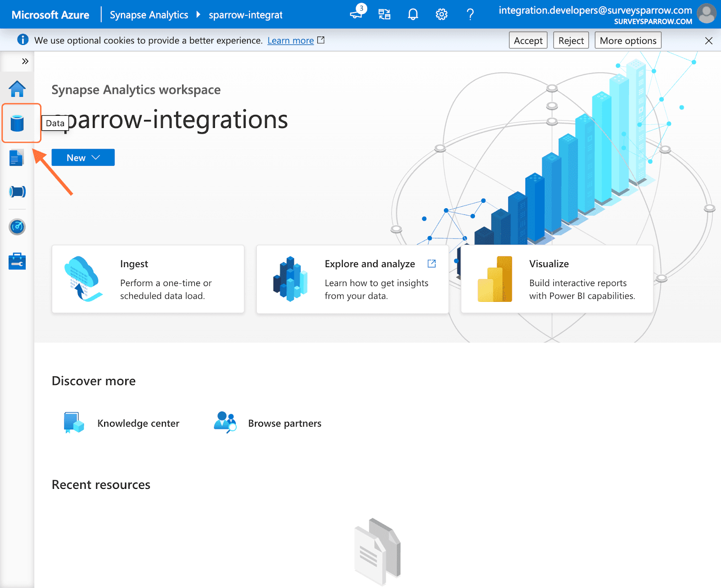
Task: Open the directory switcher icon
Action: (384, 14)
